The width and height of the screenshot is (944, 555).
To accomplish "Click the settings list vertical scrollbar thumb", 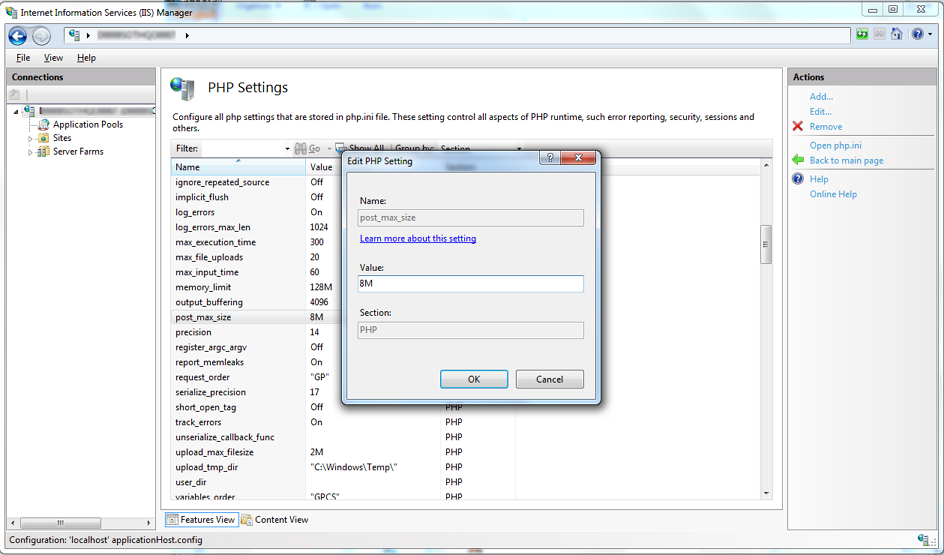I will tap(766, 244).
